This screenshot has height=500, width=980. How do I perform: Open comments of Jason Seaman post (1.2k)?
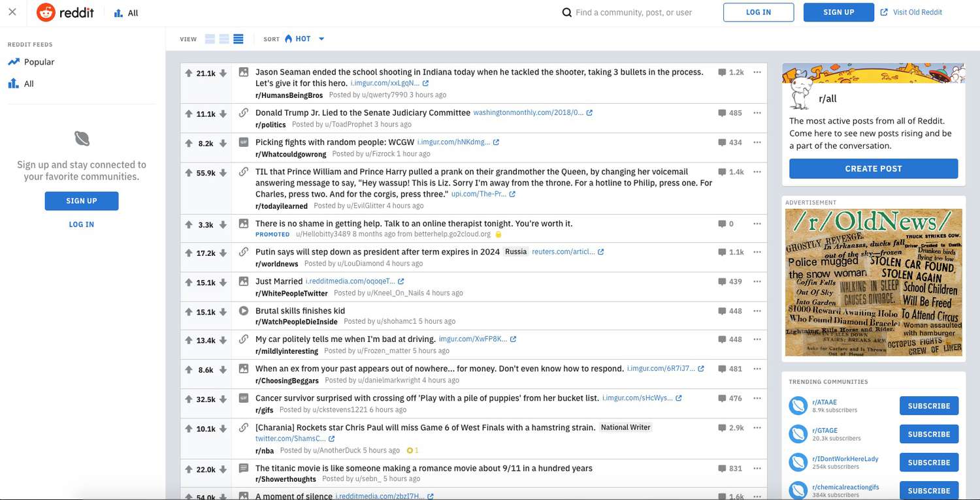pos(731,72)
